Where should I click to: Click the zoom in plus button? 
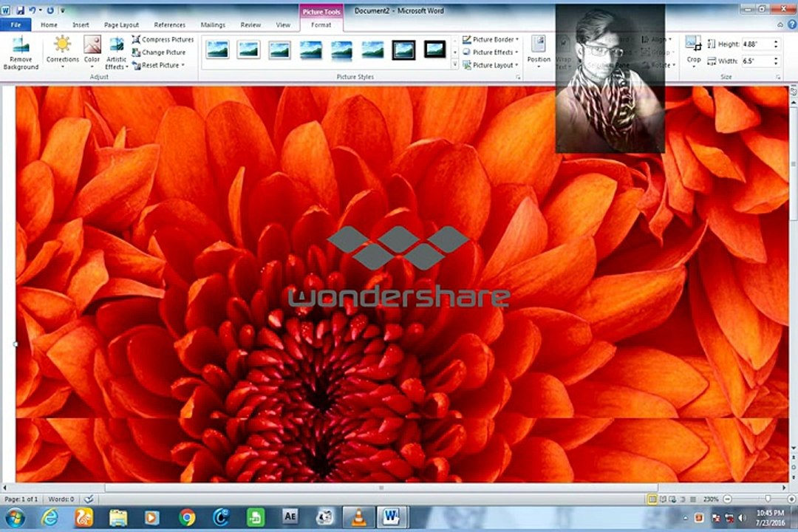791,499
